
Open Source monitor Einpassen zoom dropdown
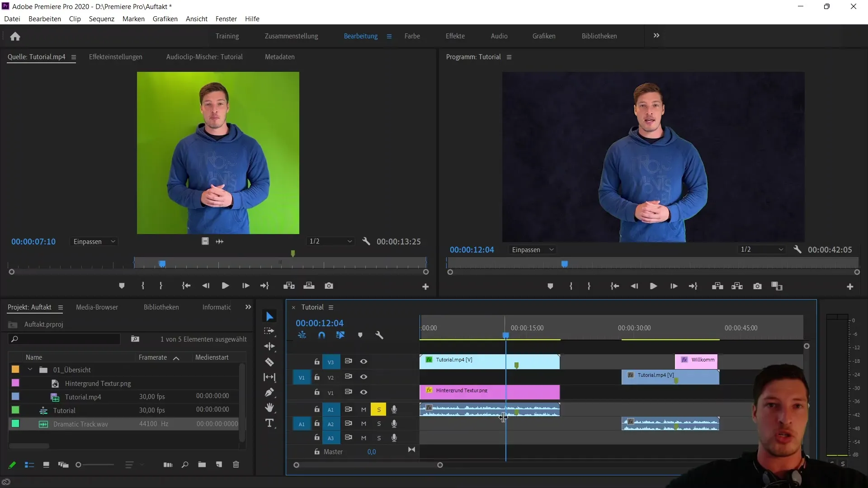coord(94,242)
